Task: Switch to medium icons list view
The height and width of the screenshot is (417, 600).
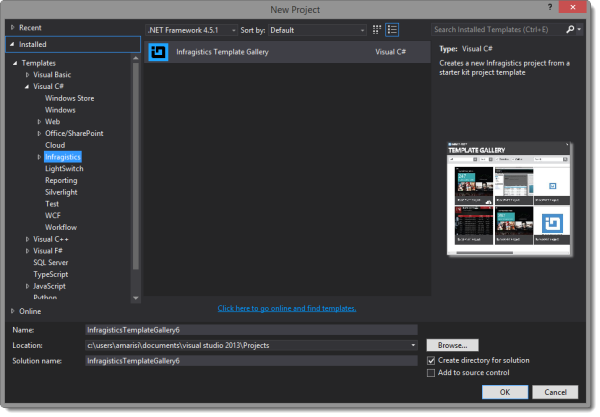Action: pyautogui.click(x=392, y=30)
